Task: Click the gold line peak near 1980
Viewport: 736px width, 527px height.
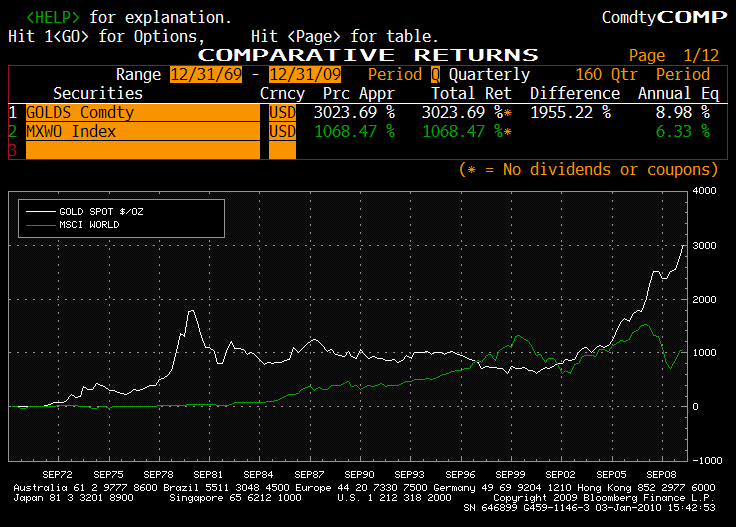Action: pyautogui.click(x=191, y=311)
